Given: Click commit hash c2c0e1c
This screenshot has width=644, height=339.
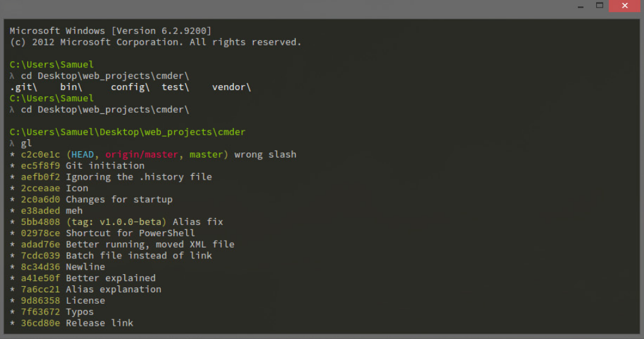Looking at the screenshot, I should pos(40,154).
